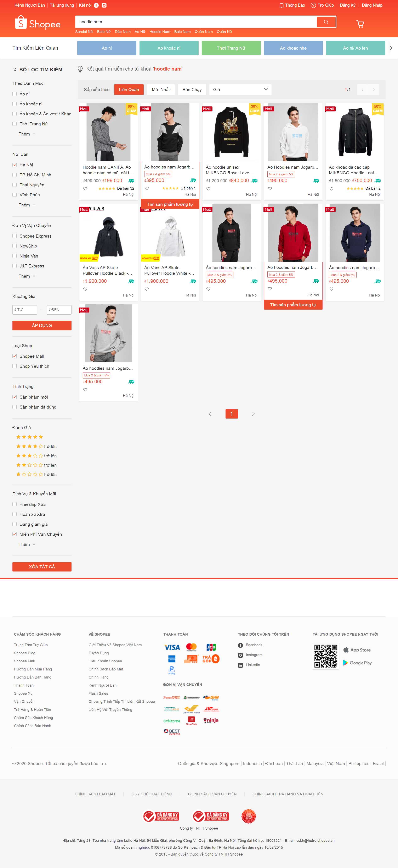Check the TP. Hồ Chí Minh filter
398x868 pixels.
pos(15,175)
